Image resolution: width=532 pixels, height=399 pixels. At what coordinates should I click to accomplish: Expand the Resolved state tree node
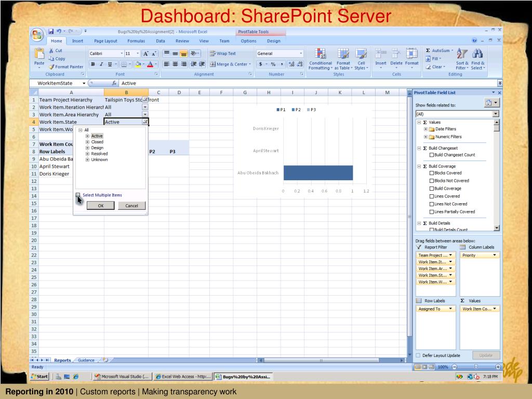pyautogui.click(x=87, y=154)
